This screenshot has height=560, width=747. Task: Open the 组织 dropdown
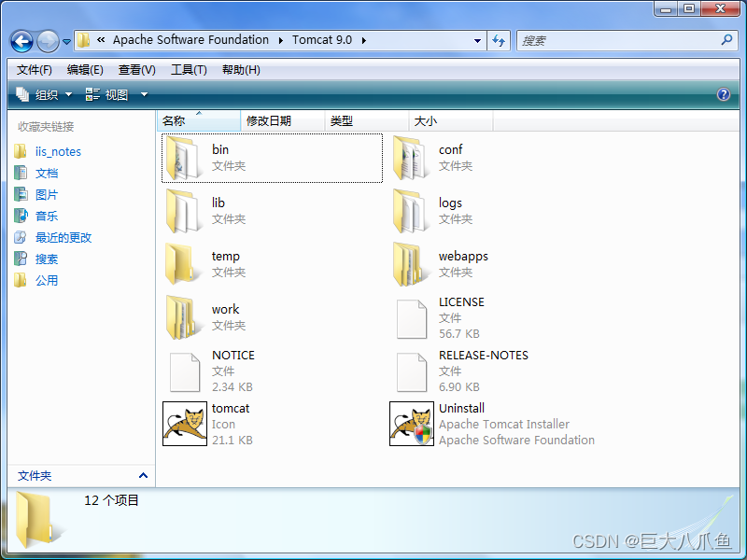tap(44, 95)
